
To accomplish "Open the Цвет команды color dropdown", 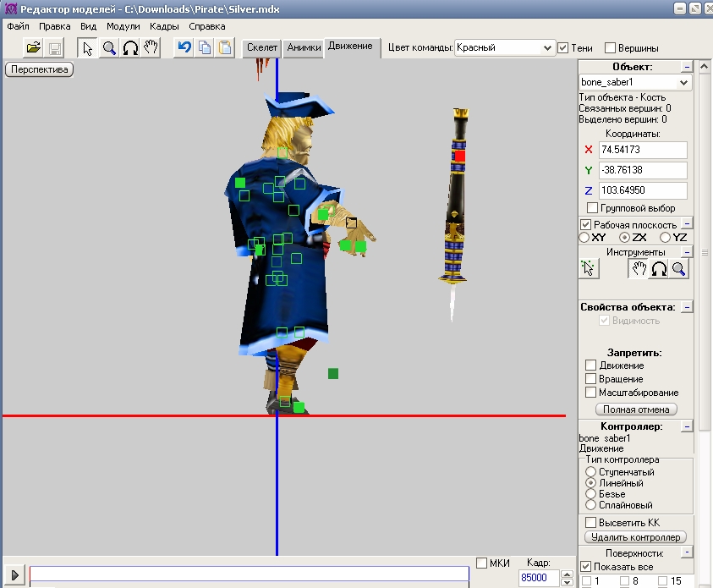I will 546,48.
